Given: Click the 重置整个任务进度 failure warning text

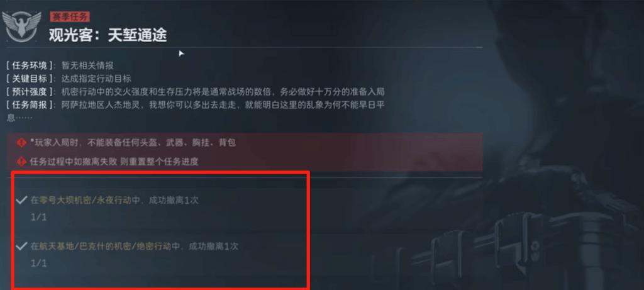Looking at the screenshot, I should pos(114,162).
